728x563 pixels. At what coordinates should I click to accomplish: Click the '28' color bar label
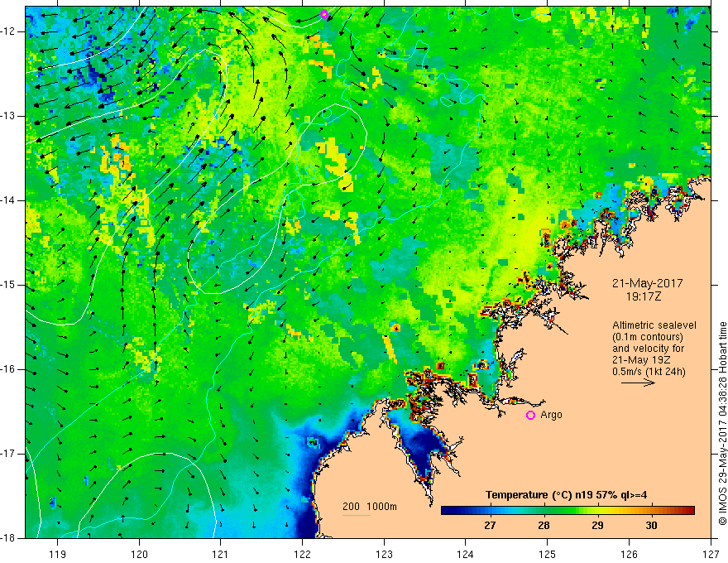pos(544,526)
